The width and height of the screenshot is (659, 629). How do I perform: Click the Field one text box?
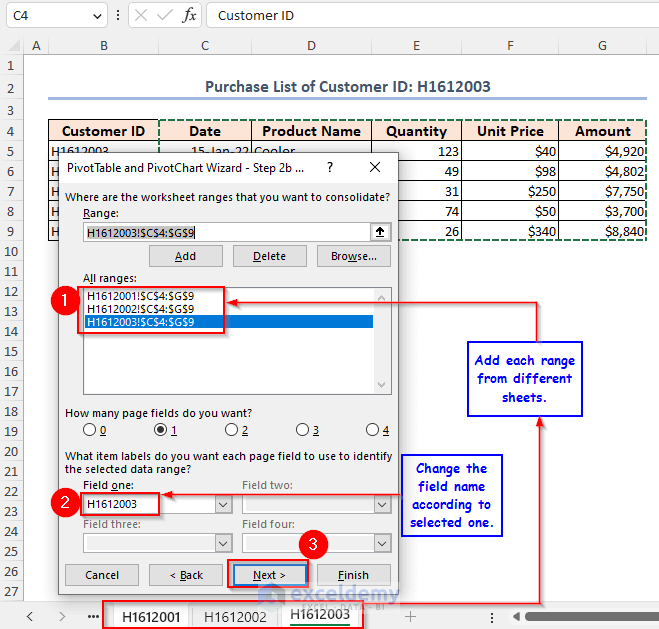[x=150, y=504]
